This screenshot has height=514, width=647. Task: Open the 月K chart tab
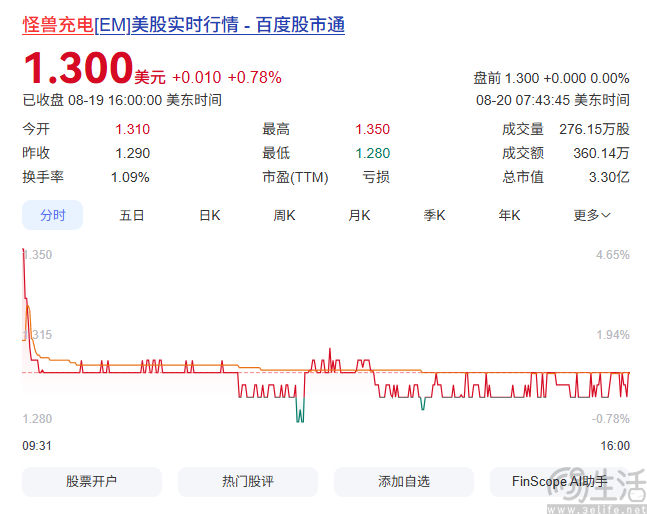(x=359, y=215)
